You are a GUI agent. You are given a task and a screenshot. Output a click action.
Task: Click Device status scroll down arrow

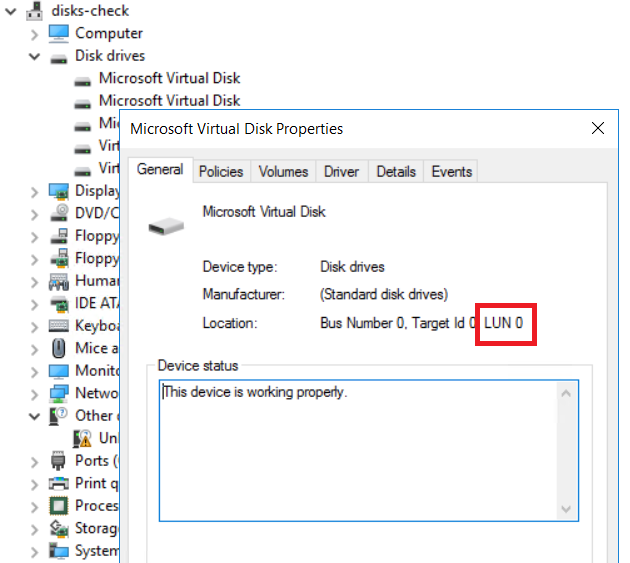(x=566, y=509)
